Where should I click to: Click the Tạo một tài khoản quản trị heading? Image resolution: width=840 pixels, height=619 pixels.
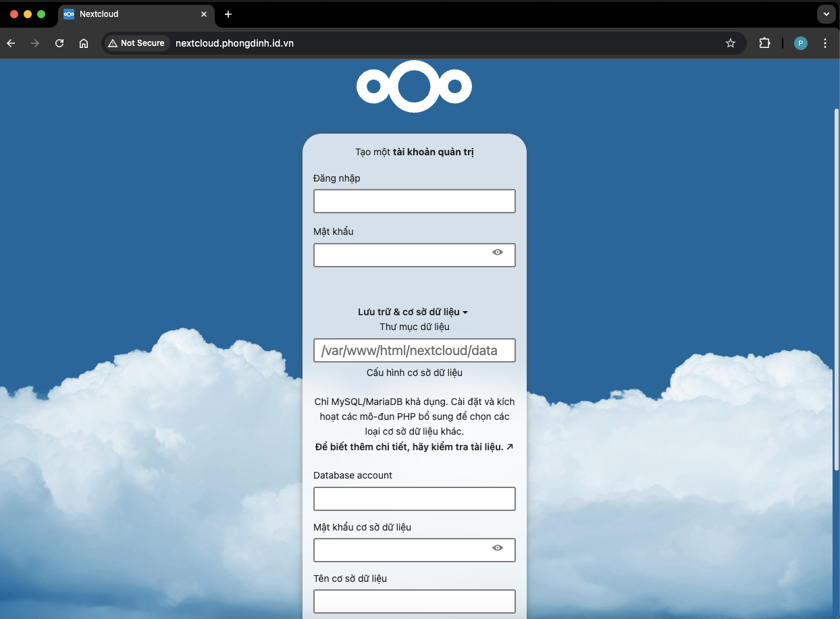(415, 152)
